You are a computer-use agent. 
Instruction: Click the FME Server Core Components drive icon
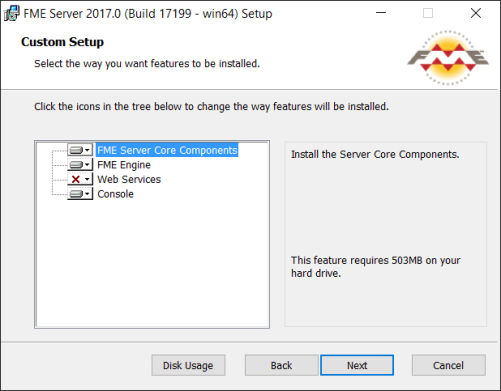click(x=76, y=150)
